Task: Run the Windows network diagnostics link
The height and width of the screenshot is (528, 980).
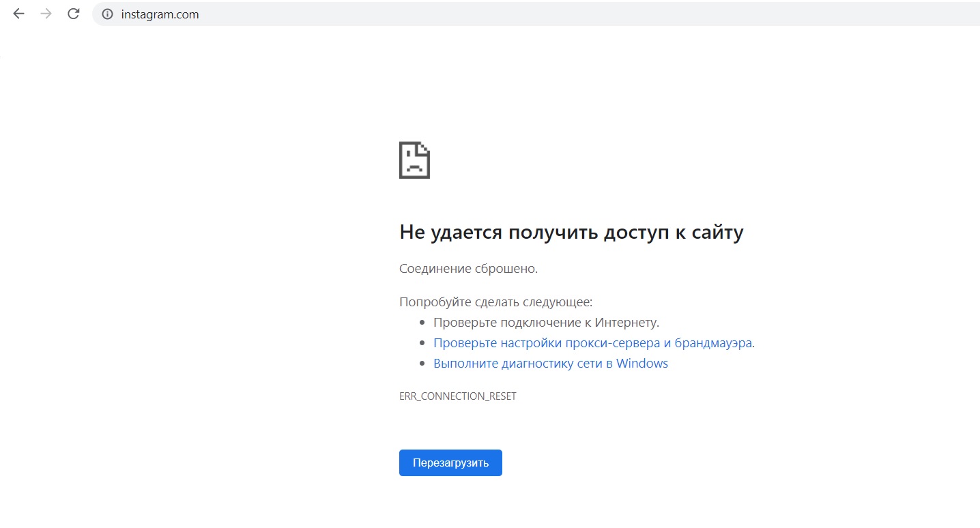Action: [551, 364]
